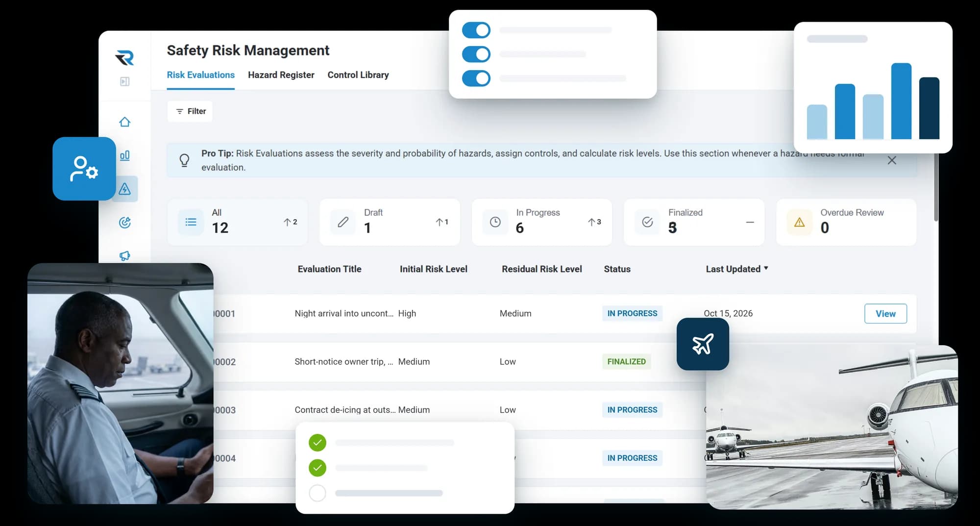
Task: Click 'Short-notice owner trip' evaluation title
Action: point(344,362)
